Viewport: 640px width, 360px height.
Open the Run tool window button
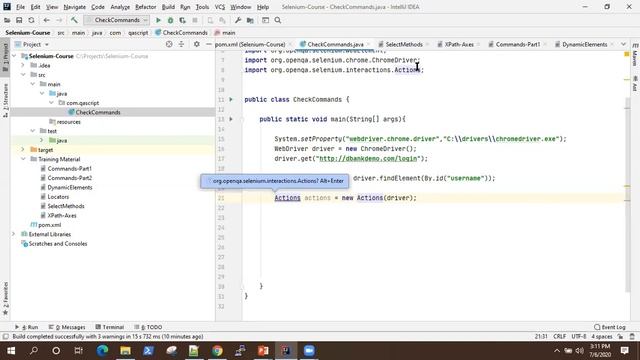27,327
